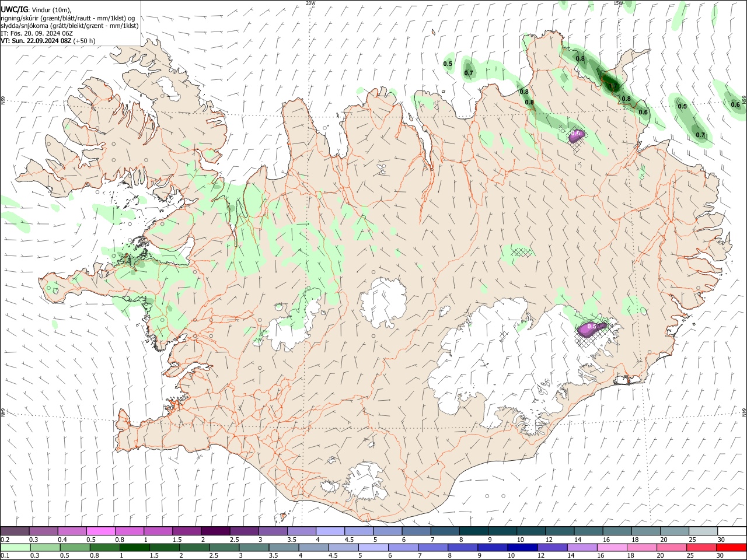Click the teal 10 swatch in the upper snow legend row
747x560 pixels.
click(x=530, y=531)
